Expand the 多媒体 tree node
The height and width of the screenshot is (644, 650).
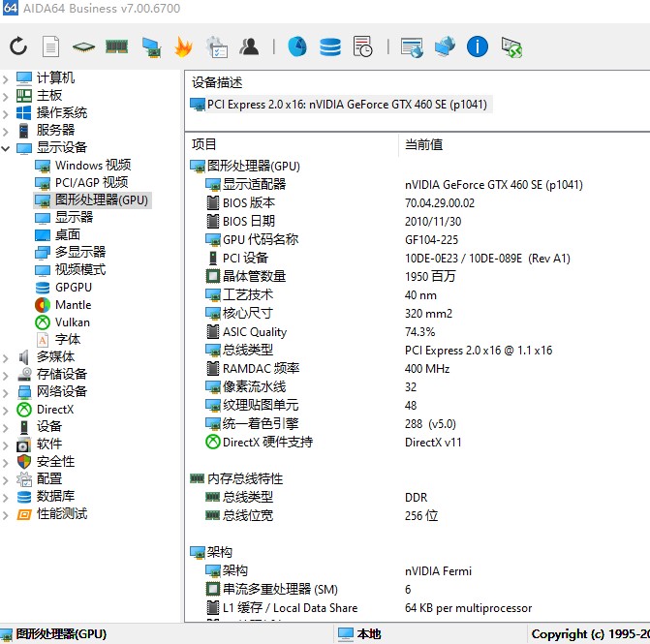coord(6,357)
